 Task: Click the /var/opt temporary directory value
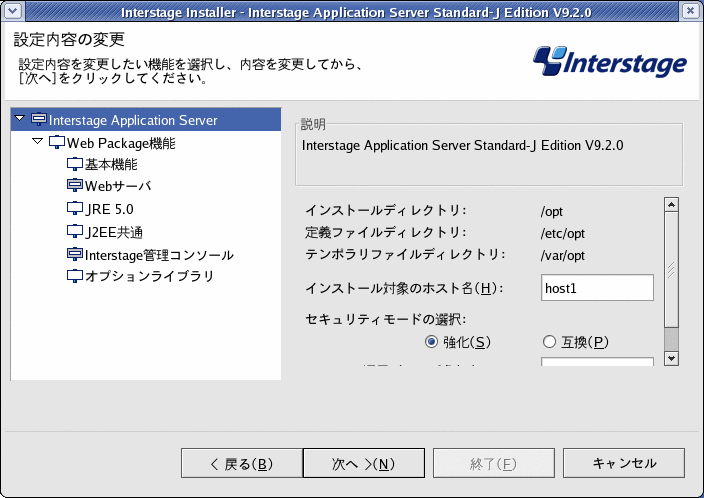[563, 256]
